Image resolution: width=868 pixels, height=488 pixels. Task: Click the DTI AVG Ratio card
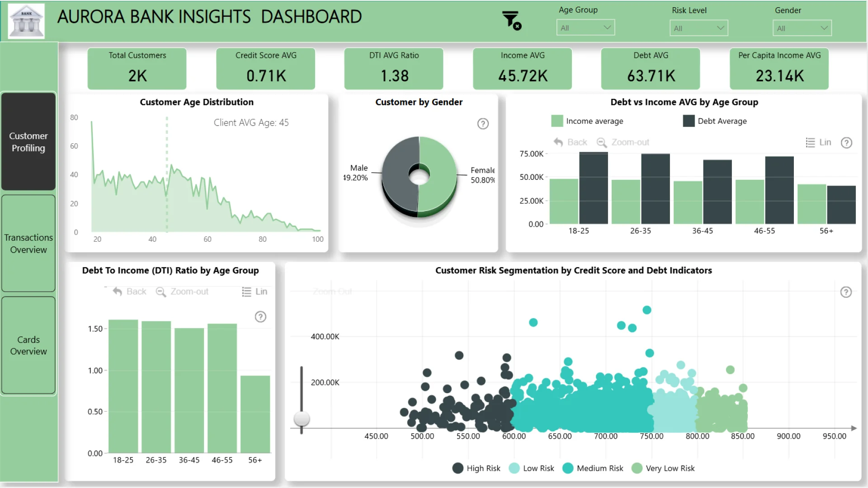(x=394, y=69)
